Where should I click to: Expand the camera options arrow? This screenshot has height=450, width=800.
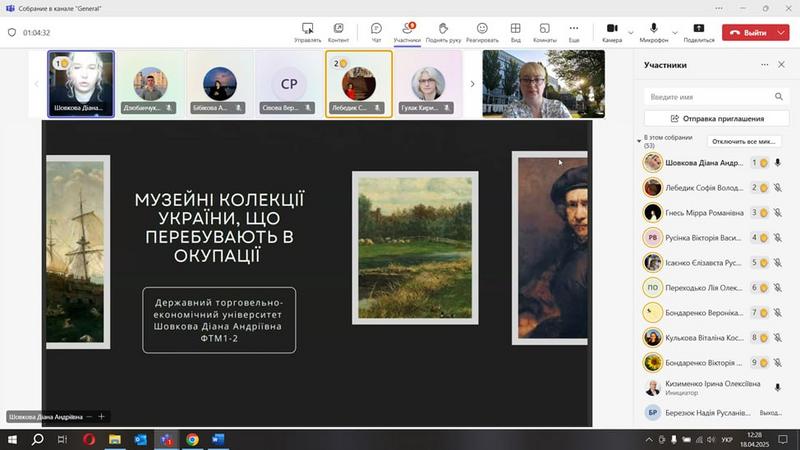631,33
